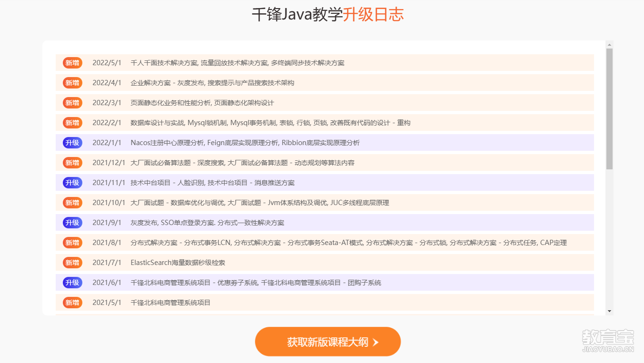The width and height of the screenshot is (644, 363).
Task: Click the 新增 badge for 2022/4/1
Action: (72, 83)
